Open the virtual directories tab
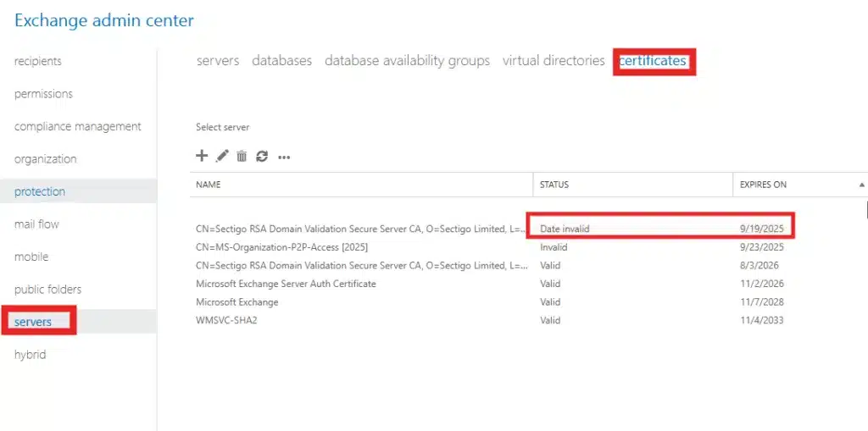The image size is (868, 431). pyautogui.click(x=554, y=61)
